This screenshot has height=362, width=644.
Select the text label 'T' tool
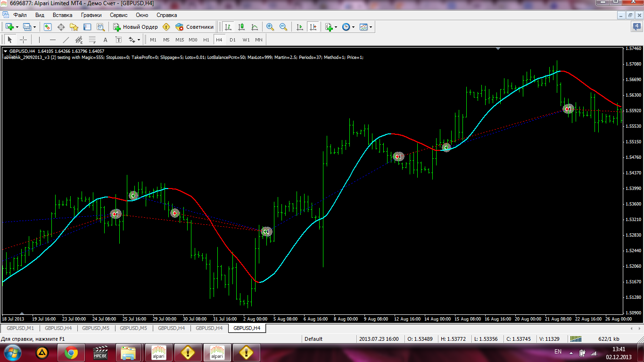118,40
